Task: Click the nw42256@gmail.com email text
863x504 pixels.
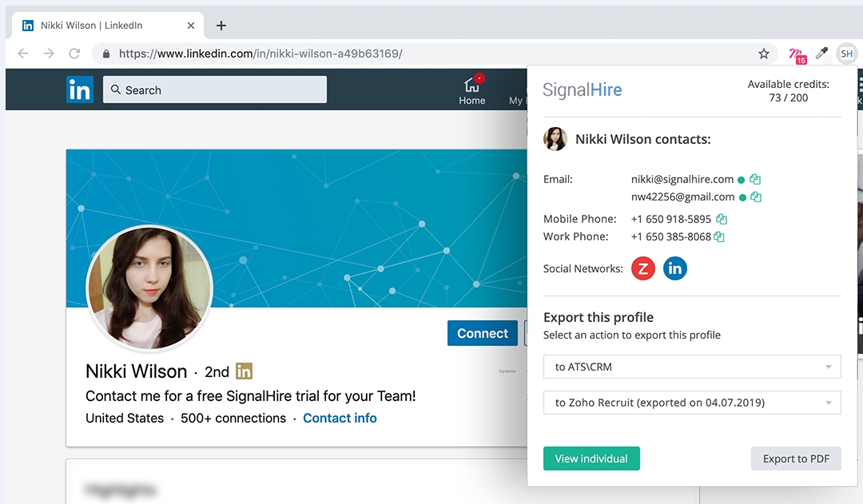Action: click(682, 197)
